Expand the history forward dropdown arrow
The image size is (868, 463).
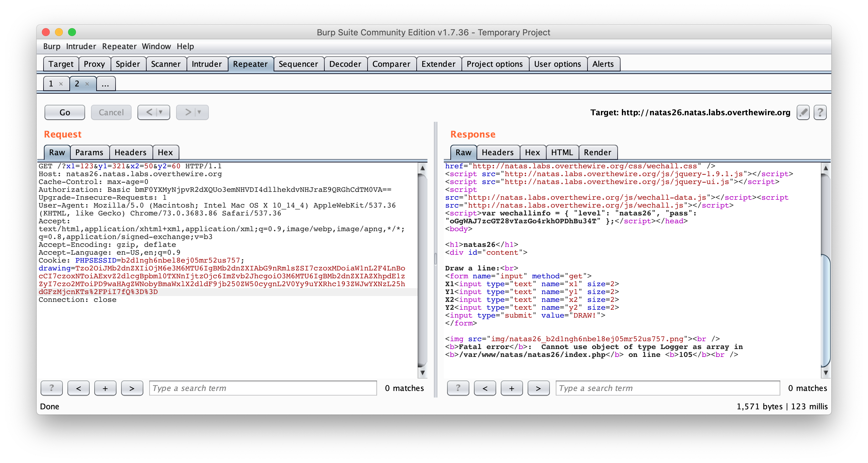point(199,112)
